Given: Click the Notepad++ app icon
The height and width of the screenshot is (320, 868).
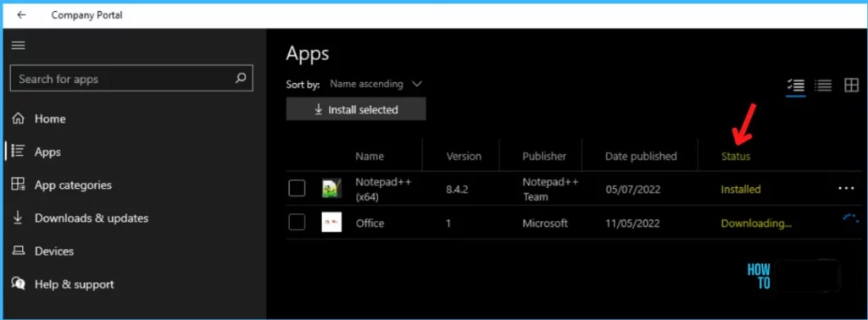Looking at the screenshot, I should pyautogui.click(x=331, y=189).
